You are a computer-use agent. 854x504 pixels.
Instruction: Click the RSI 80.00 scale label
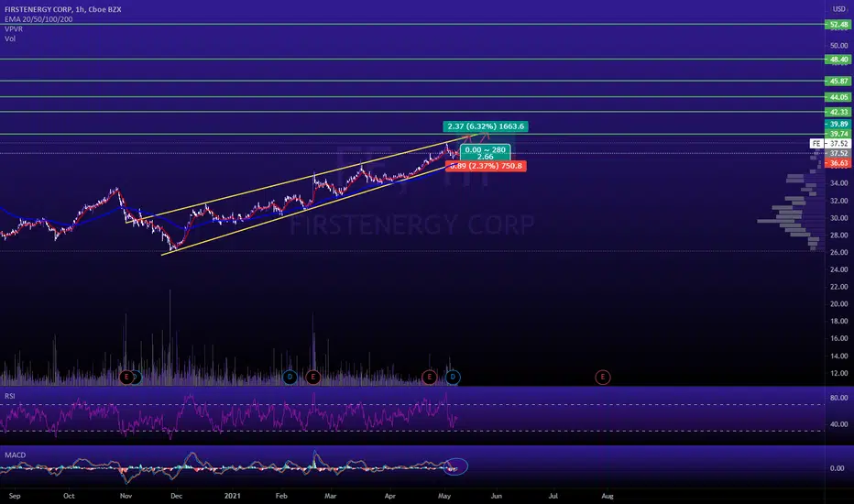[x=838, y=398]
